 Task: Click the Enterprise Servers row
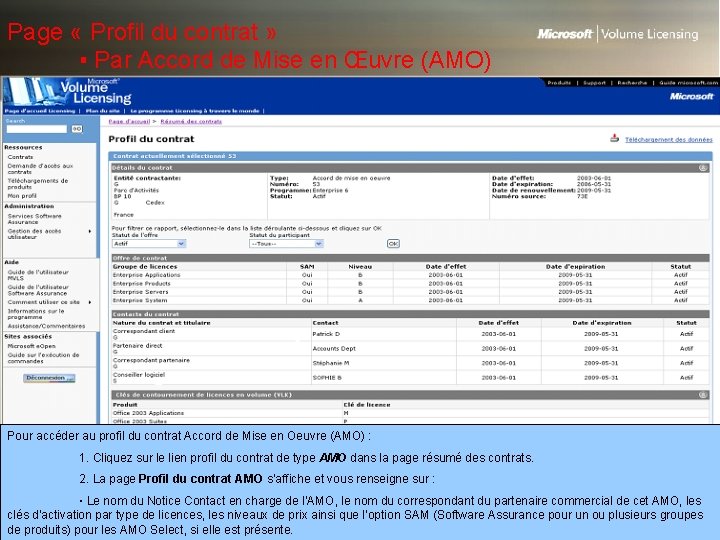(x=410, y=292)
